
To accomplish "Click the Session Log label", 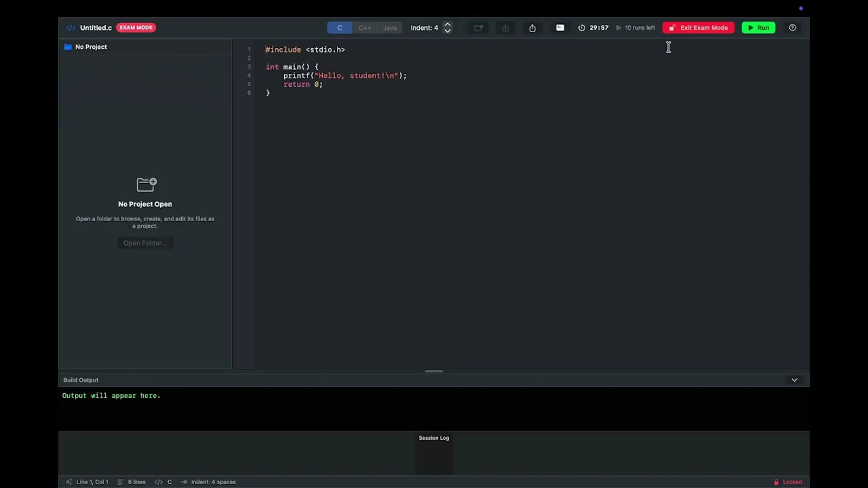I will (x=434, y=438).
